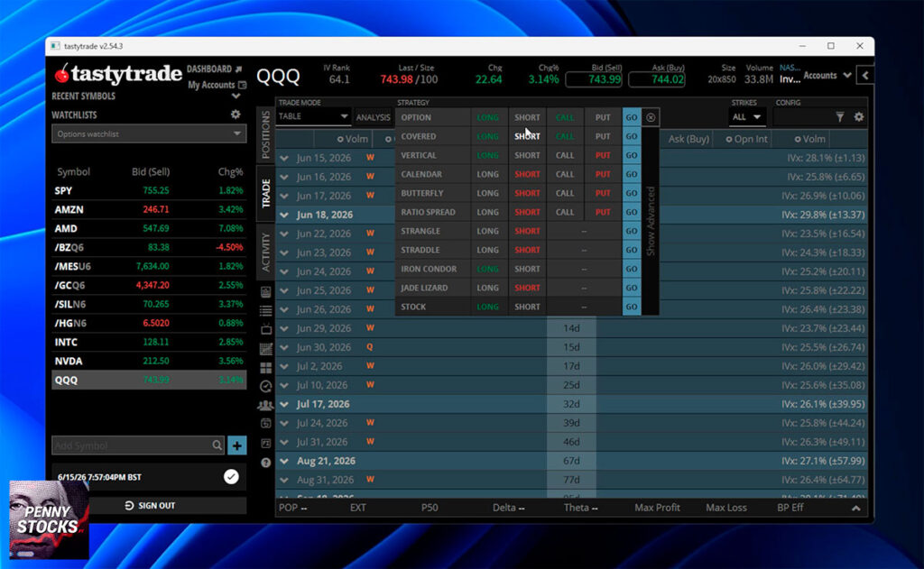Open the Options watchlist dropdown
The width and height of the screenshot is (924, 569).
tap(149, 134)
